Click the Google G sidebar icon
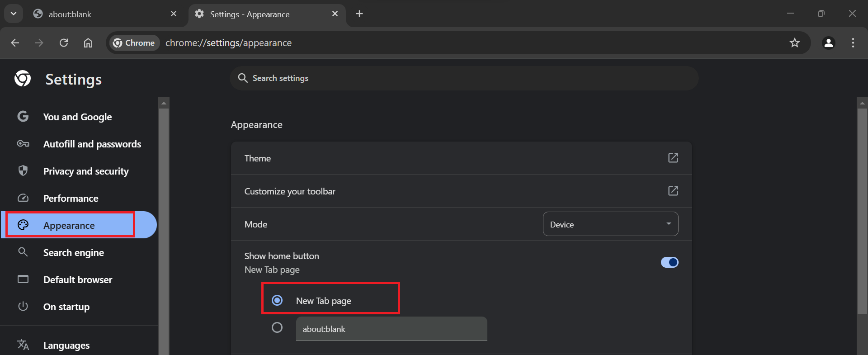 pyautogui.click(x=23, y=117)
